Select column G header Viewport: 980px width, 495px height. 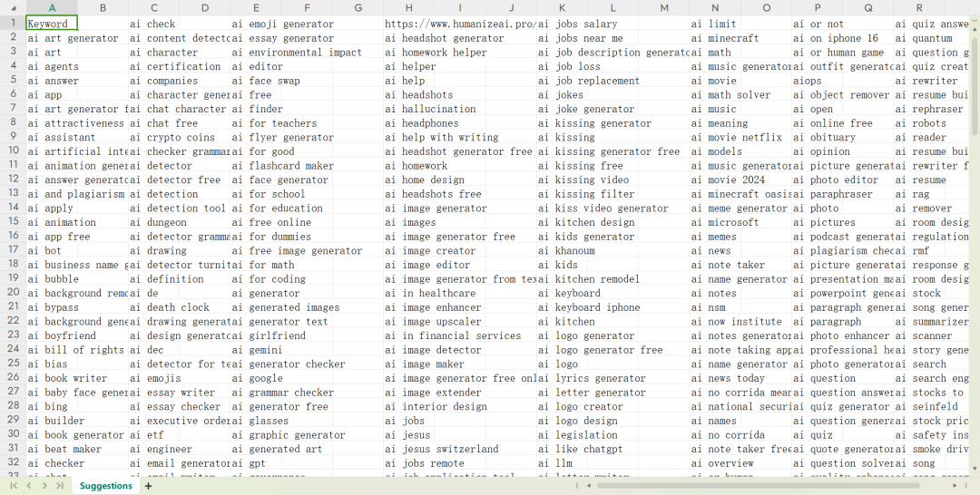pyautogui.click(x=358, y=8)
